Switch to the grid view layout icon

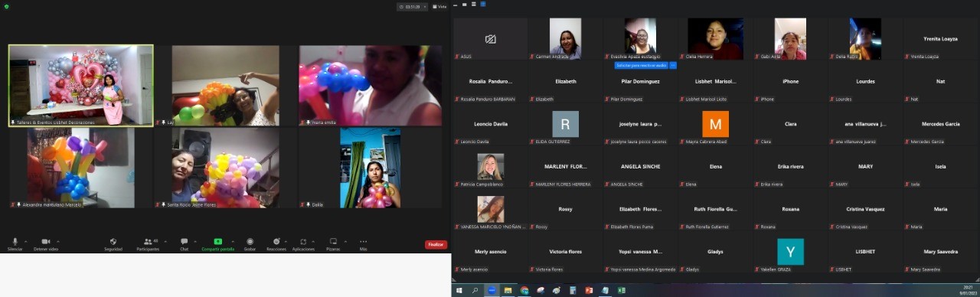pyautogui.click(x=483, y=5)
